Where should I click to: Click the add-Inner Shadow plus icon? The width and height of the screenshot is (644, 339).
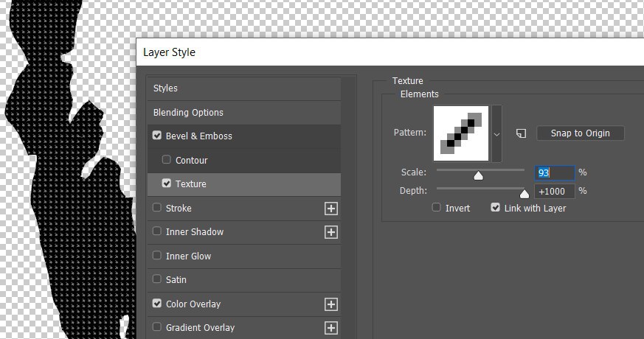coord(331,232)
